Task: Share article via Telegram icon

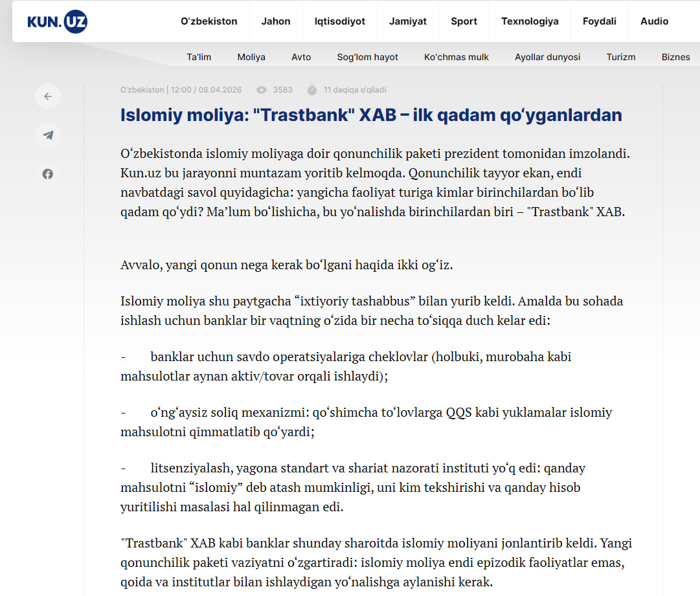Action: coord(48,135)
